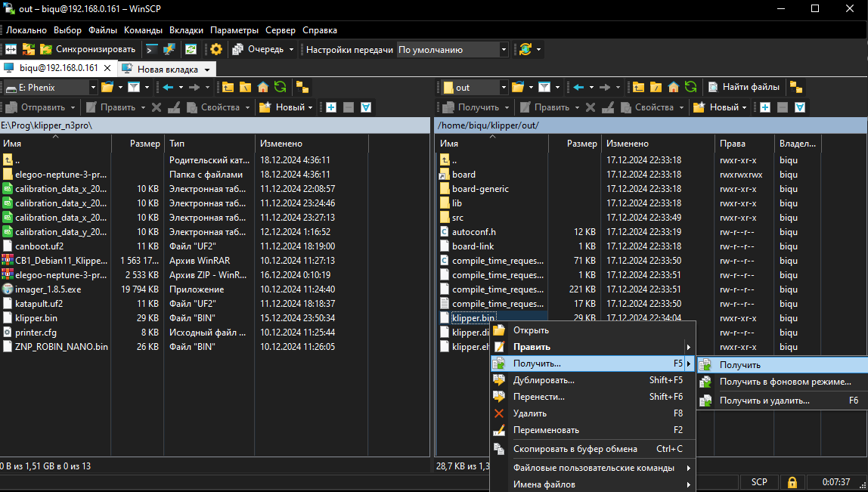Screen dimensions: 868x492
Task: Click the Очередь queue button
Action: click(x=258, y=49)
